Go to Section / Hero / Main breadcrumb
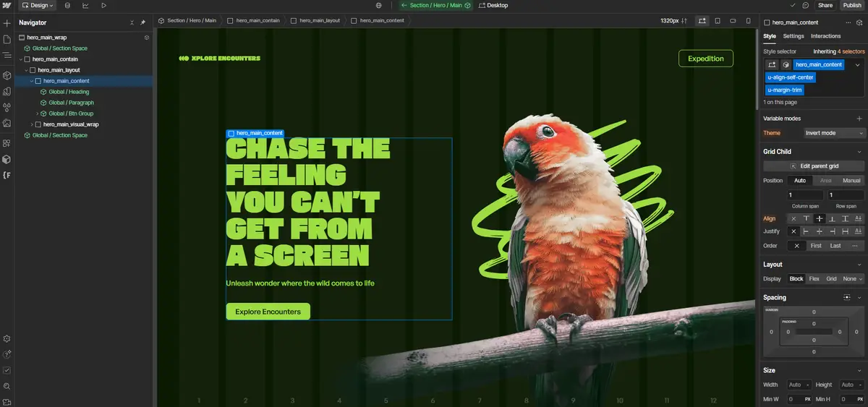The image size is (868, 407). coord(187,20)
